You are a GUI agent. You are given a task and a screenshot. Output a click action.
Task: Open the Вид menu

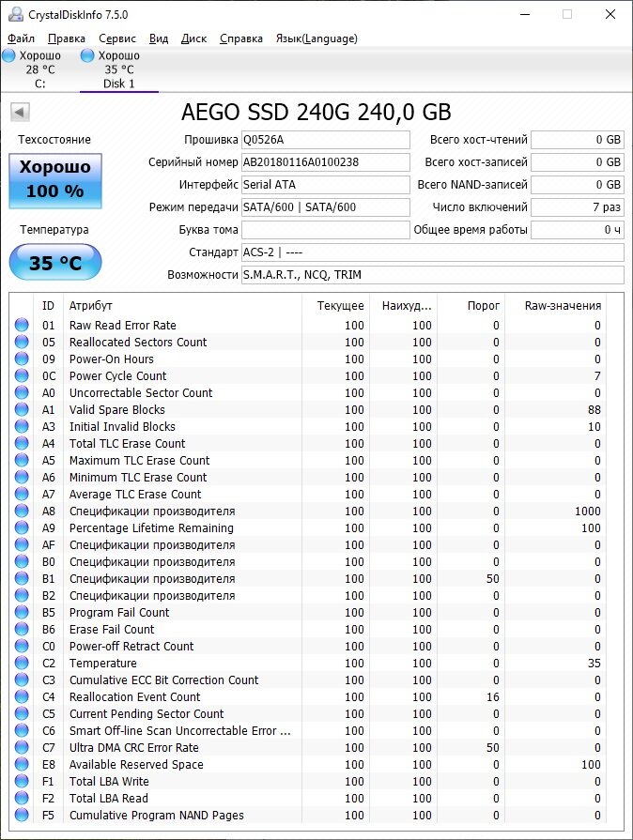pyautogui.click(x=159, y=38)
